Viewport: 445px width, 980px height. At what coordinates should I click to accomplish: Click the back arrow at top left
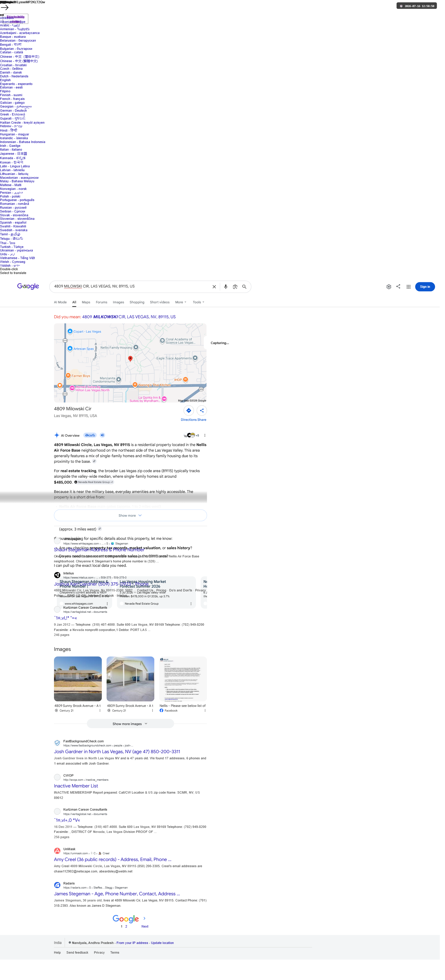[5, 7]
